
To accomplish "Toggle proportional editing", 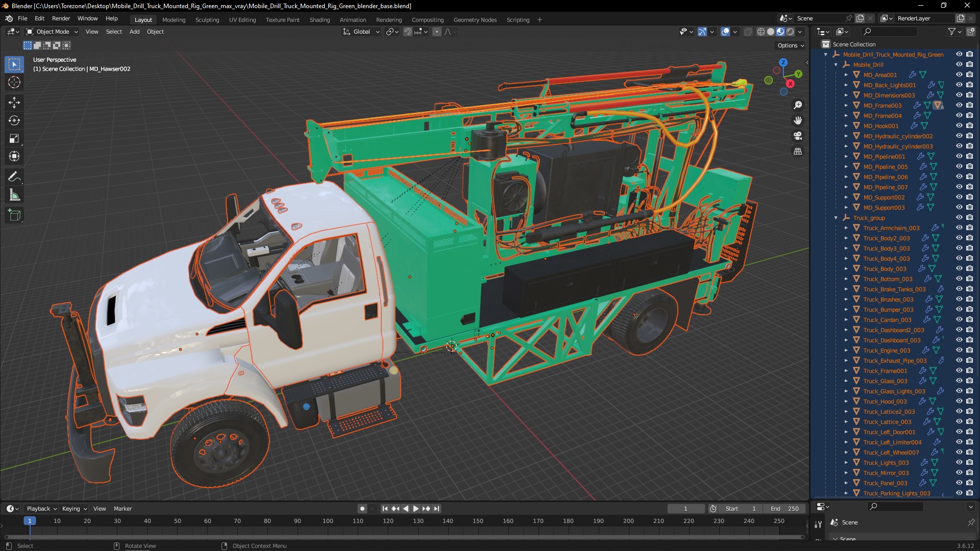I will coord(437,32).
